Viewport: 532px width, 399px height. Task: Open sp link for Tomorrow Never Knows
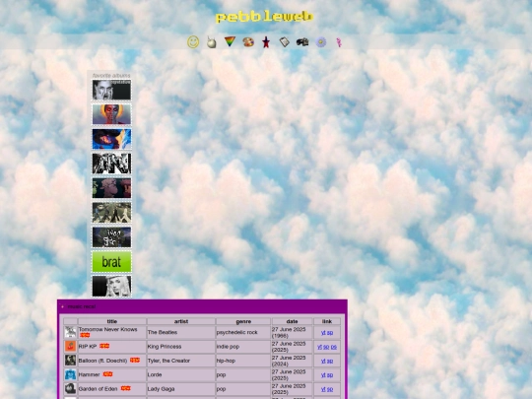tap(330, 333)
